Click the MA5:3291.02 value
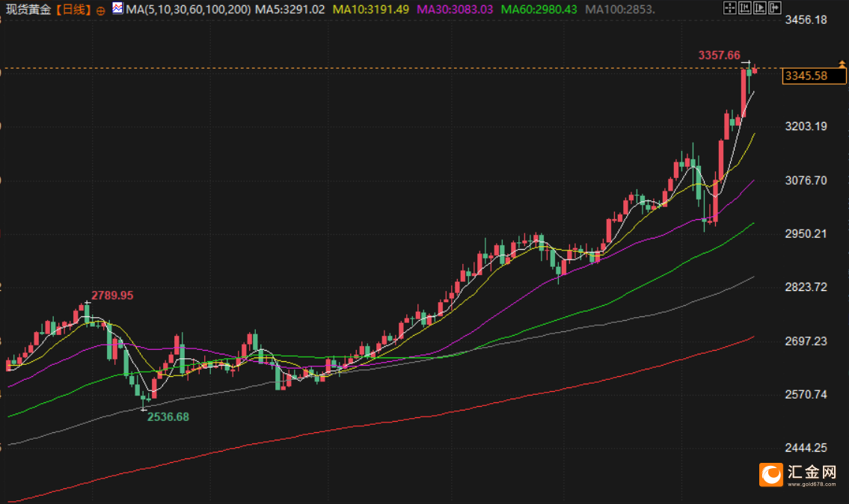The image size is (849, 504). (290, 10)
